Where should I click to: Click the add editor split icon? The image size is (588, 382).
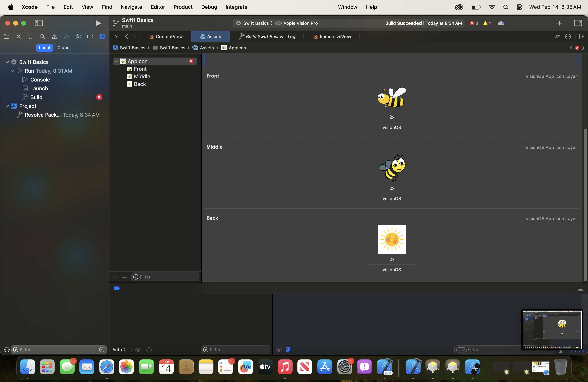pyautogui.click(x=582, y=37)
